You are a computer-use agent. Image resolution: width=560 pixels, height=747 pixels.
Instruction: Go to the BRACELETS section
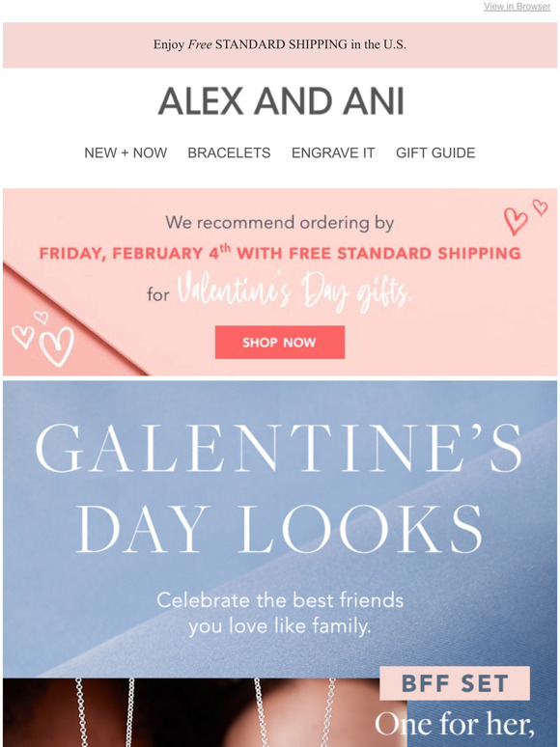coord(229,152)
